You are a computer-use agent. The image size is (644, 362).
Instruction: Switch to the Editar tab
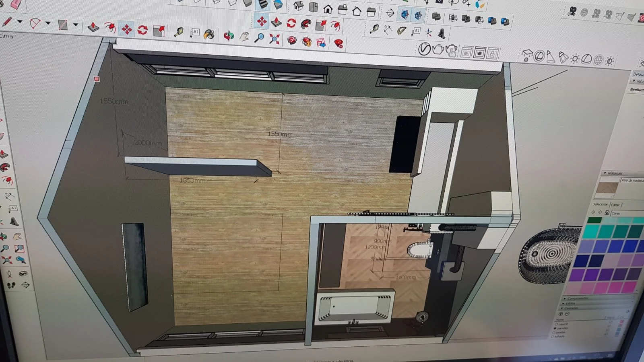(x=615, y=205)
